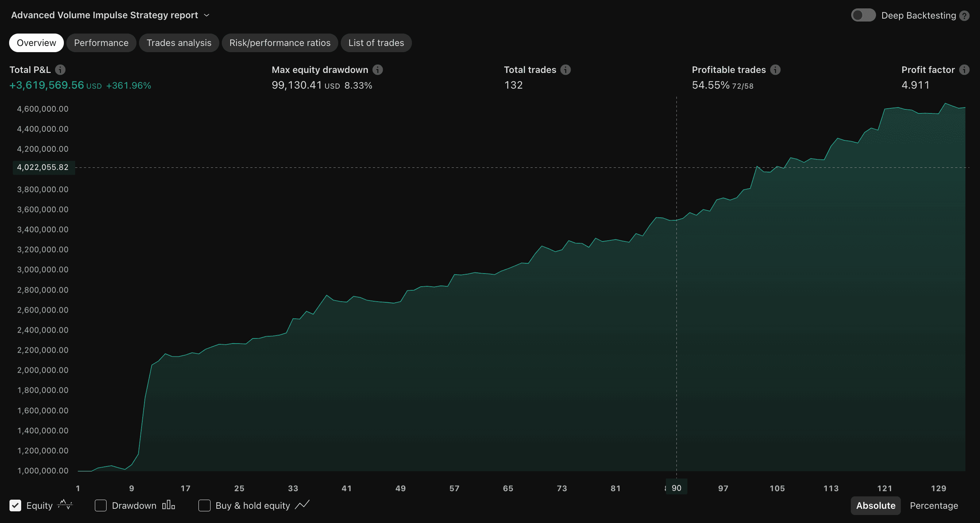Uncheck the Equity checkbox

coord(15,505)
